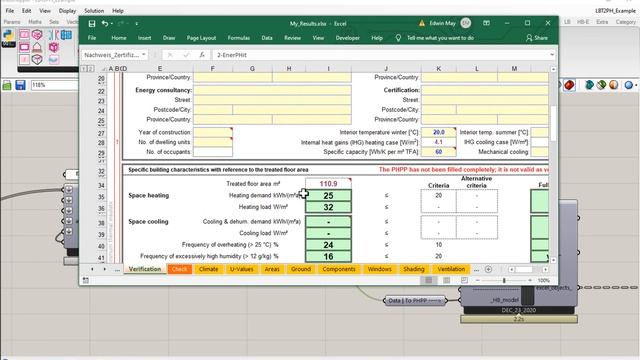The height and width of the screenshot is (360, 640).
Task: Select the Heating demand cell showing 25
Action: (x=328, y=196)
